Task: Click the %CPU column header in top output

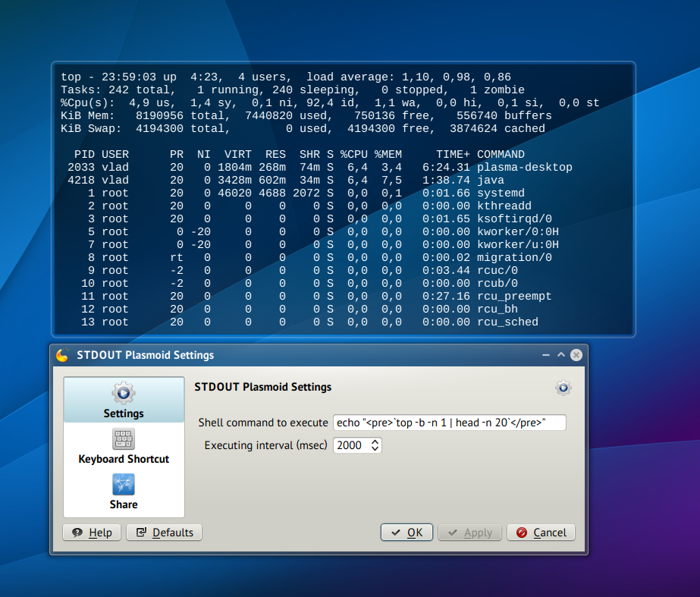Action: point(354,154)
